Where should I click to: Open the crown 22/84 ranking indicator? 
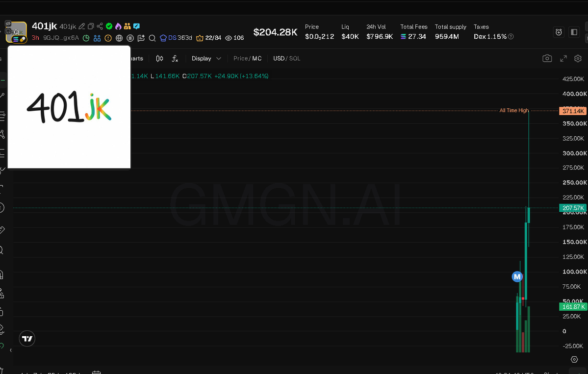(208, 38)
